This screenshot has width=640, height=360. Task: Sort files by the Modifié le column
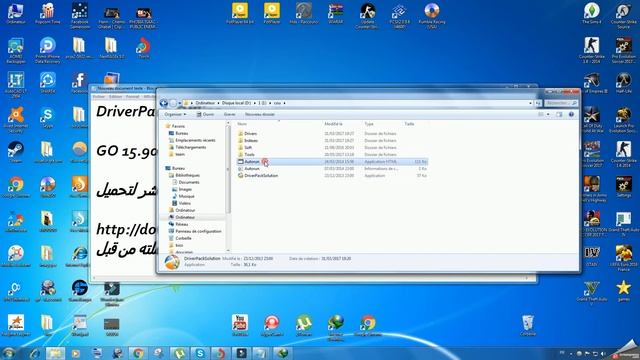[x=333, y=124]
